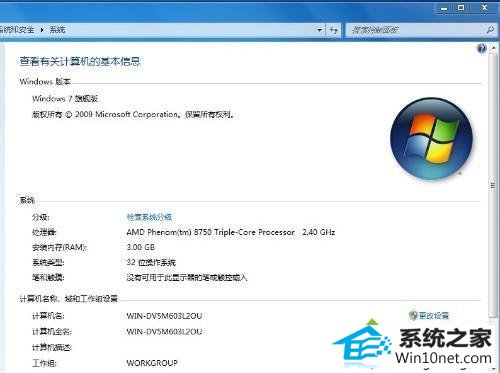
Task: Click the 查看有关计算机的基本信息 heading
Action: click(80, 62)
